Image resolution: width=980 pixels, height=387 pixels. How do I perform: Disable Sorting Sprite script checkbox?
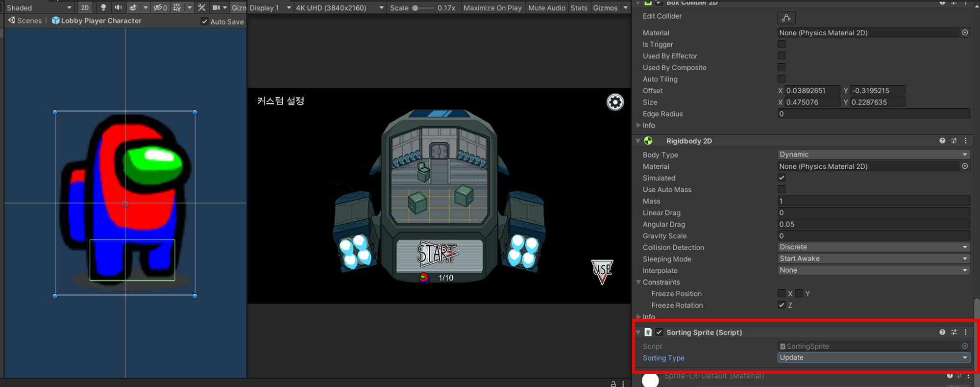[x=659, y=332]
